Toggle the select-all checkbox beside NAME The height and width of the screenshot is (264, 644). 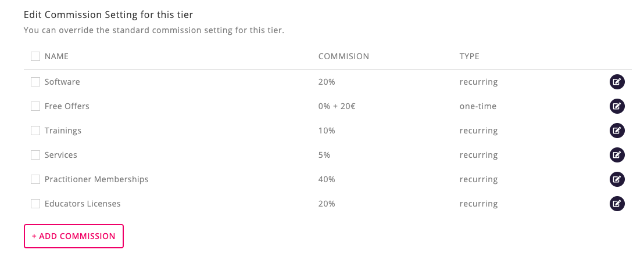35,56
